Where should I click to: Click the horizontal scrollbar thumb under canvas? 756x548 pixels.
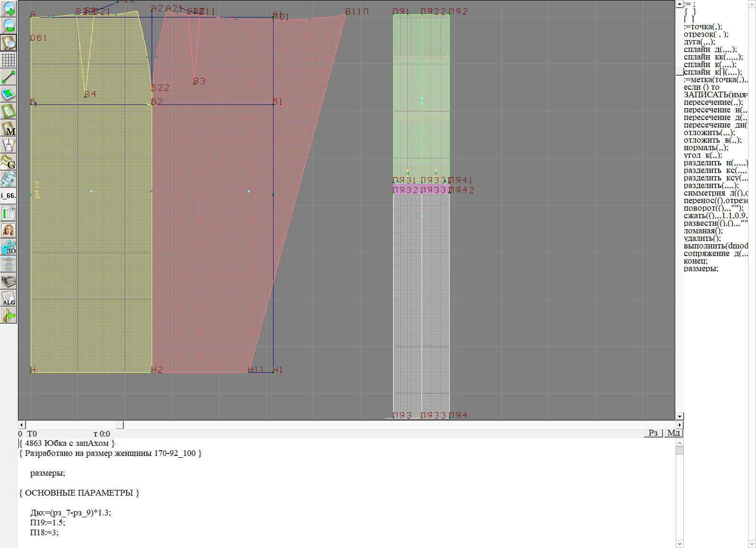(x=120, y=425)
